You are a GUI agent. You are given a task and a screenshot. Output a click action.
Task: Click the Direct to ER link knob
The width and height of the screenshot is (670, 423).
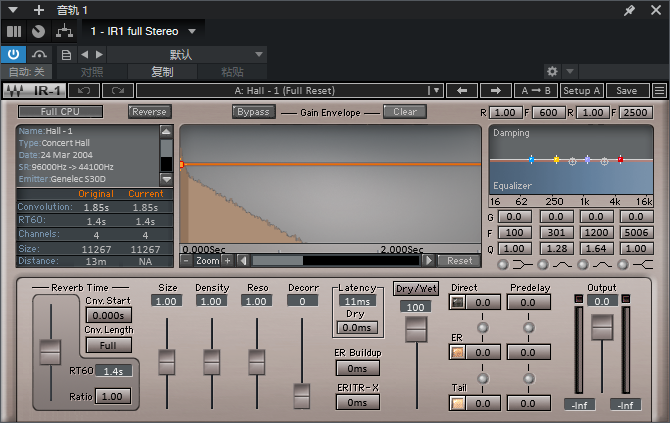pyautogui.click(x=483, y=328)
